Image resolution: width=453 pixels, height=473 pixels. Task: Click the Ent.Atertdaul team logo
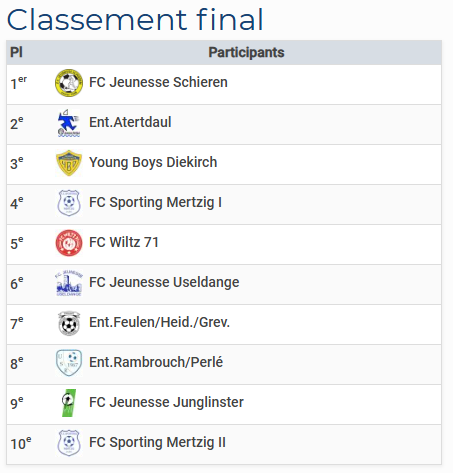69,123
